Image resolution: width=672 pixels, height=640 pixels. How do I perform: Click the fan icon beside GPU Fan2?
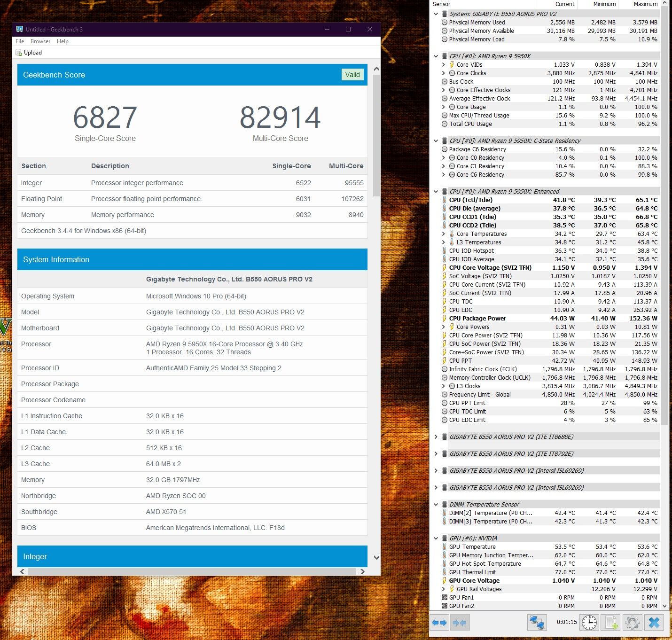click(445, 606)
